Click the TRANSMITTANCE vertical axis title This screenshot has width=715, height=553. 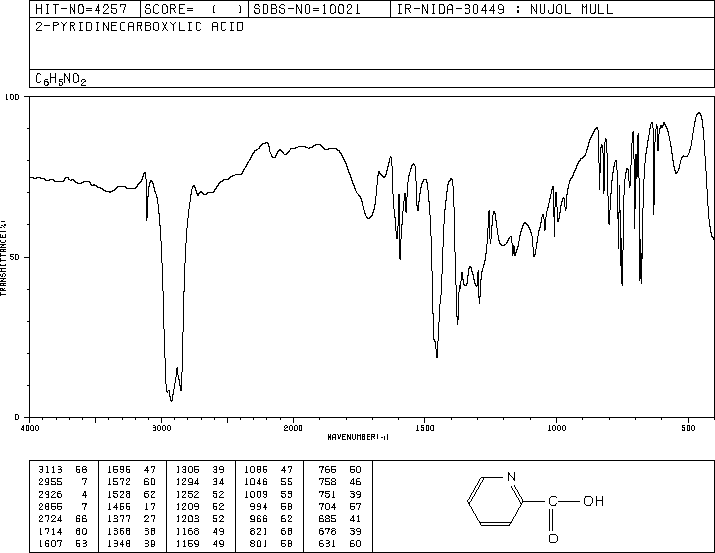click(3, 258)
